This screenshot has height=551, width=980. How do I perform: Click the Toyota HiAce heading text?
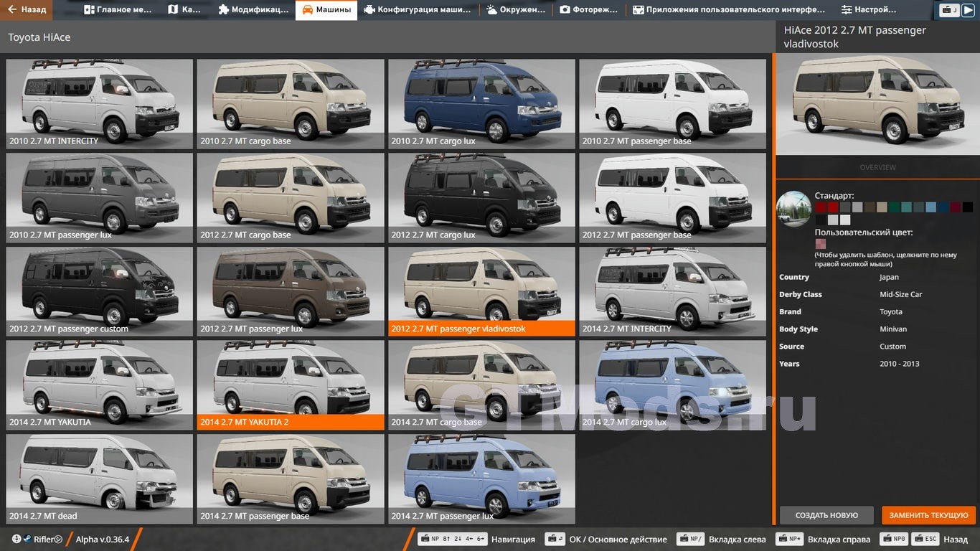click(x=39, y=37)
